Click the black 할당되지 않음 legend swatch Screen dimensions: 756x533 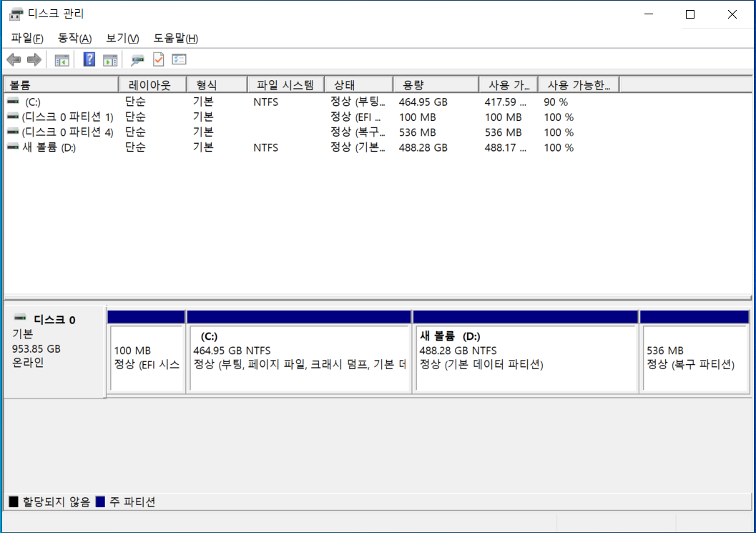click(14, 502)
